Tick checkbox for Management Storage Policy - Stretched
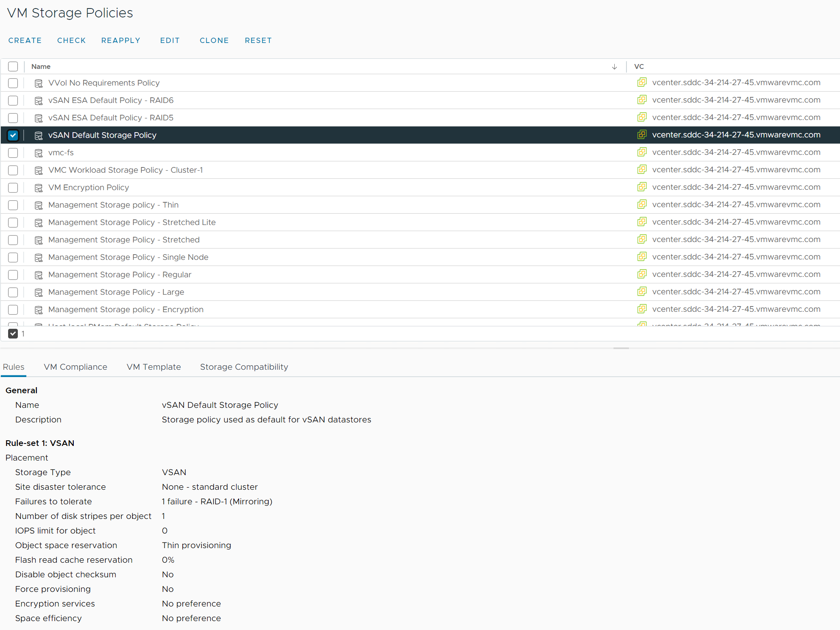This screenshot has width=840, height=630. click(13, 240)
